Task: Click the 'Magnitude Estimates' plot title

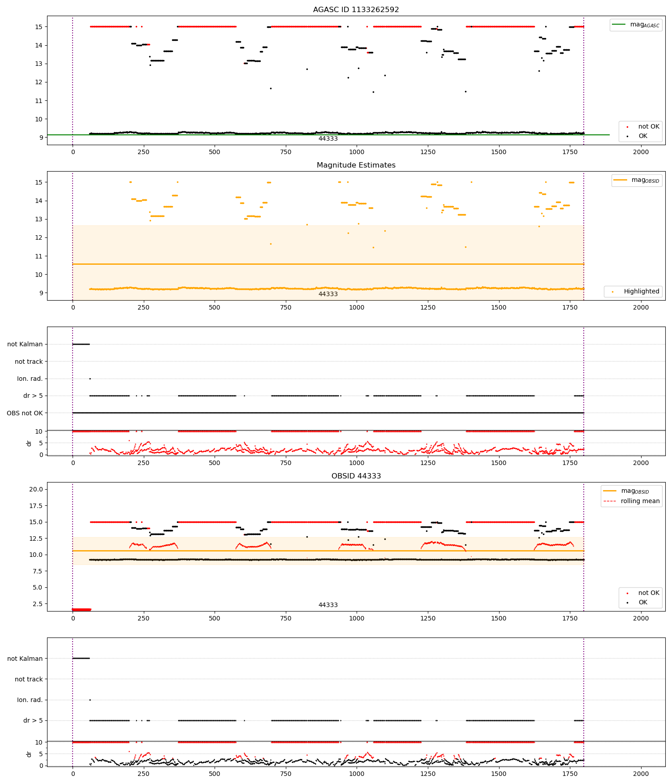Action: coord(356,165)
